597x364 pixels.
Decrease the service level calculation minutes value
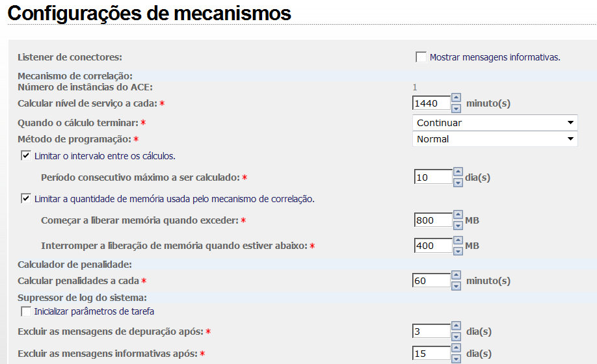tap(457, 107)
